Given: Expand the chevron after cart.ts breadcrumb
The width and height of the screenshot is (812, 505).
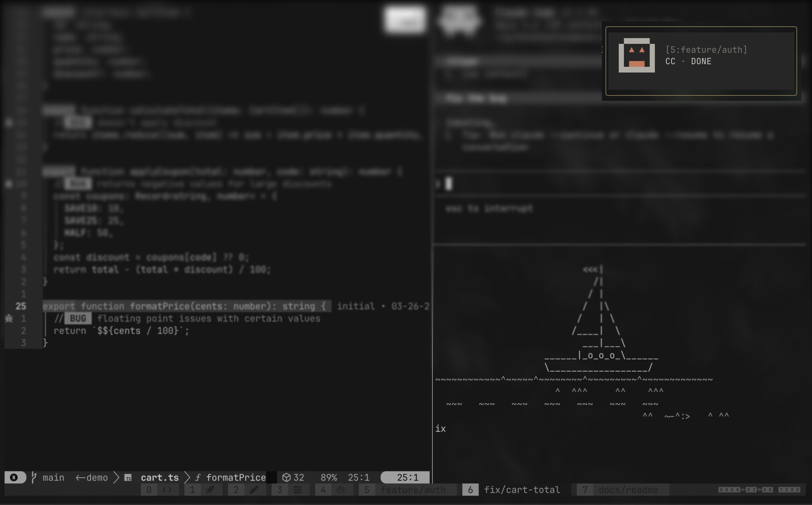Looking at the screenshot, I should point(187,477).
